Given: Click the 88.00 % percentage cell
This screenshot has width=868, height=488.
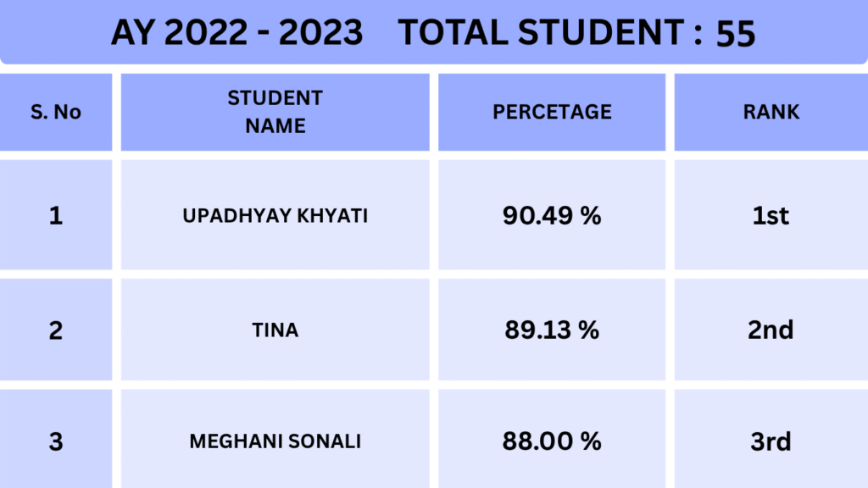Looking at the screenshot, I should pos(552,441).
